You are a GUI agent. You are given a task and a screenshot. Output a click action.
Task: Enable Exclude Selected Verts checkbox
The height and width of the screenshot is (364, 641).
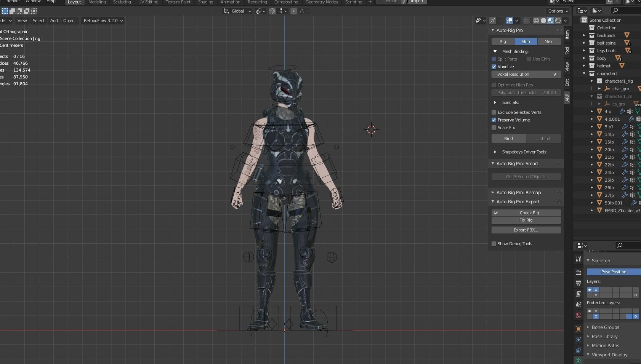point(494,112)
